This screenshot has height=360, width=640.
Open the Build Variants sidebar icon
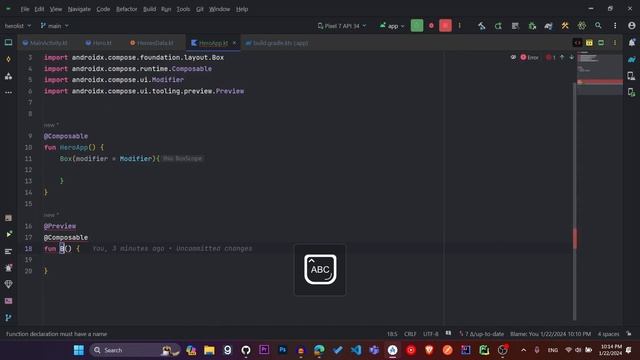click(x=8, y=218)
